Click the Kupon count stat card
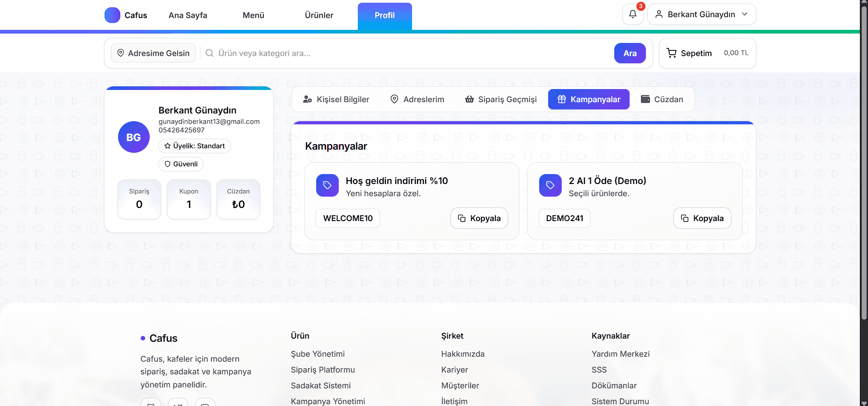868x406 pixels. [x=189, y=199]
